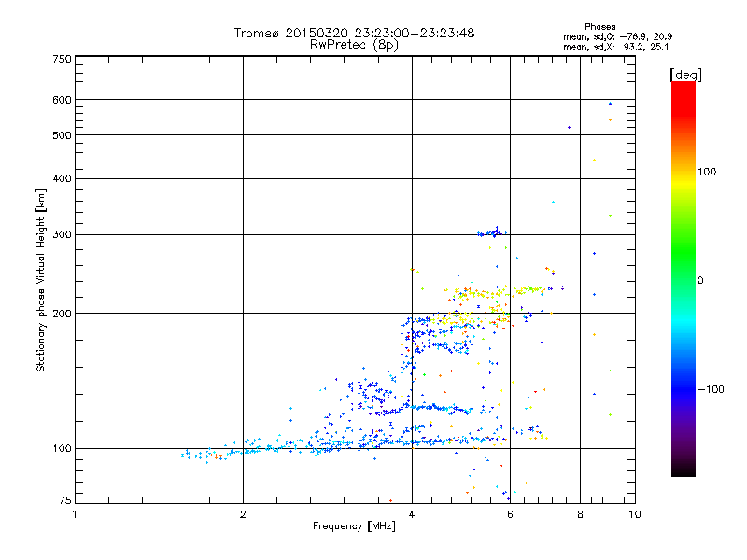
Task: Click the RwPretec (8p) subtitle
Action: coord(354,45)
